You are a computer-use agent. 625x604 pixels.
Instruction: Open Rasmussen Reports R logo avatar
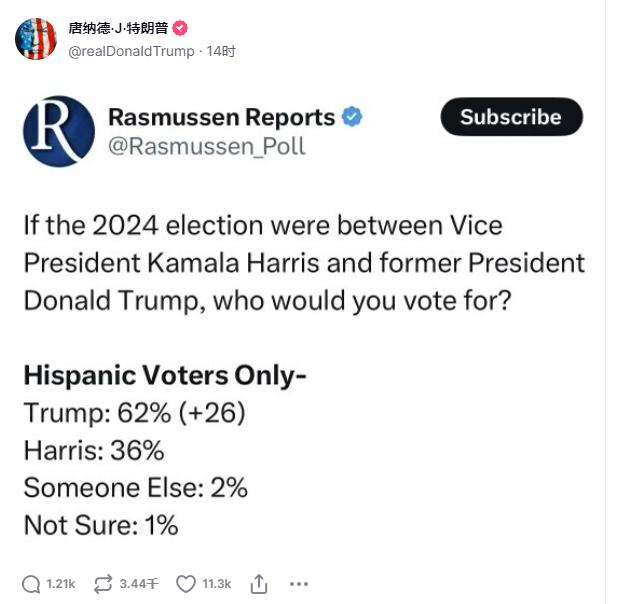point(59,132)
